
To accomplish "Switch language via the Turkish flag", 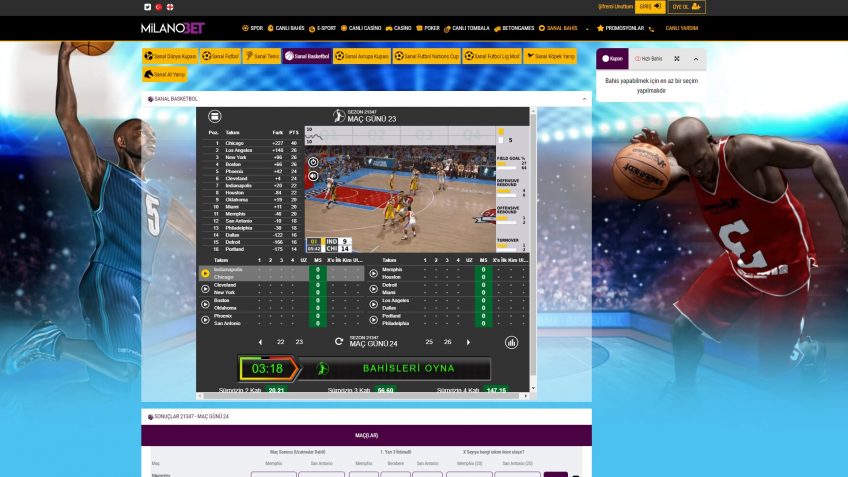I will point(159,7).
